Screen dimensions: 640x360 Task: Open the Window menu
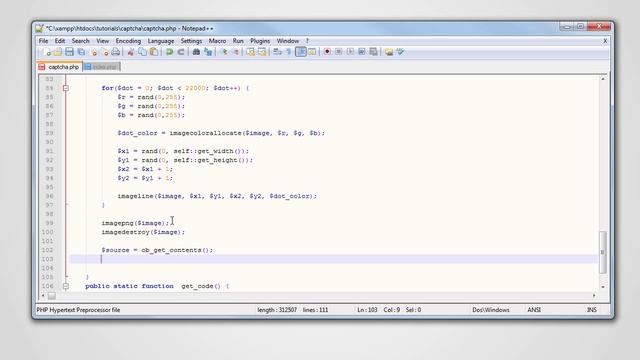tap(288, 41)
